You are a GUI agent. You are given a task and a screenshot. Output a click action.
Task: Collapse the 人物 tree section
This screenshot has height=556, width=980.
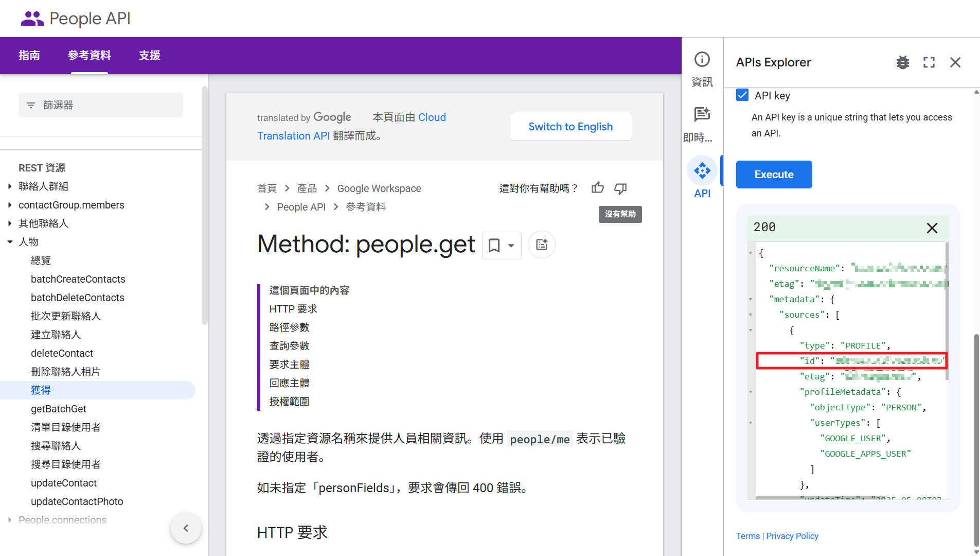[10, 242]
